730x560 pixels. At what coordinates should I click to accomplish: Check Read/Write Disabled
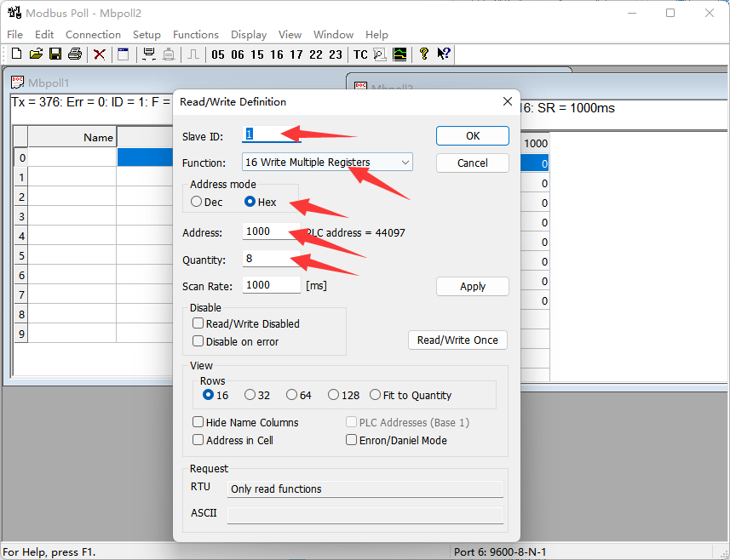pos(198,323)
